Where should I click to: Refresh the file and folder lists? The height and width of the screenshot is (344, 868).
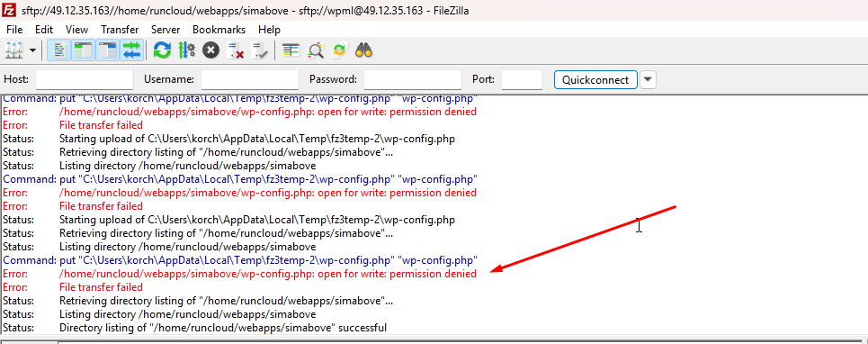point(162,51)
